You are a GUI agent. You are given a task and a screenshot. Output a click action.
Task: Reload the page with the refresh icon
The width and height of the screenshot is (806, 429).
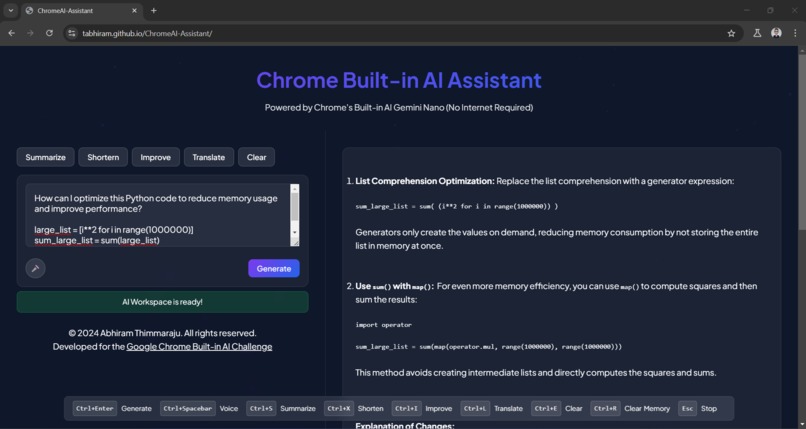click(x=49, y=33)
